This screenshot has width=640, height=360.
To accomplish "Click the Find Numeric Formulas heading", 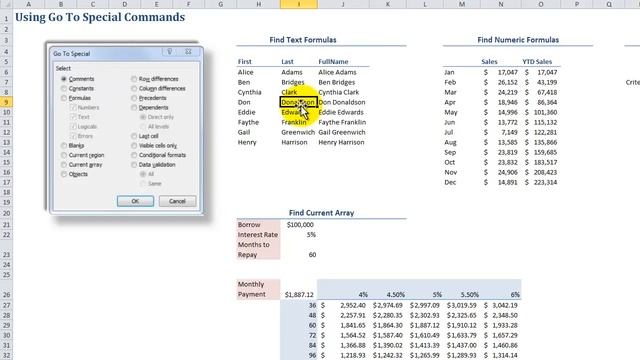I will tap(518, 40).
